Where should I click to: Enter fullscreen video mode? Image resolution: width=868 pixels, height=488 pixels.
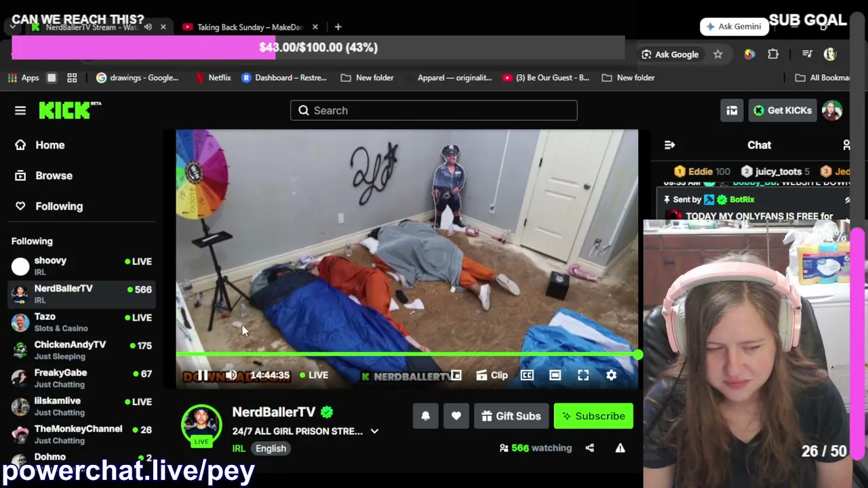583,375
